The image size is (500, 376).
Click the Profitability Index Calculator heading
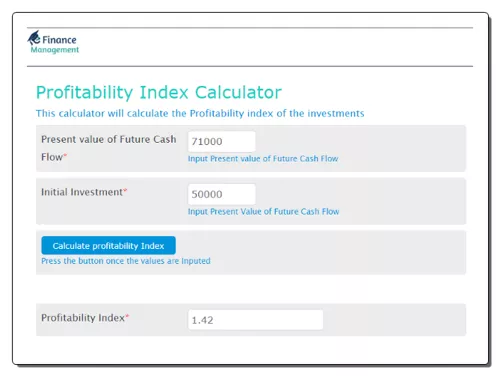click(x=159, y=92)
